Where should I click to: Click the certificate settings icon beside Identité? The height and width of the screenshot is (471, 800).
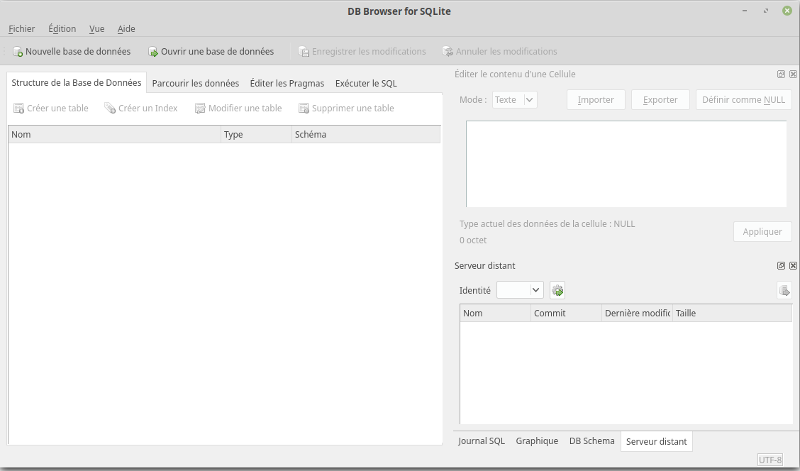[558, 290]
